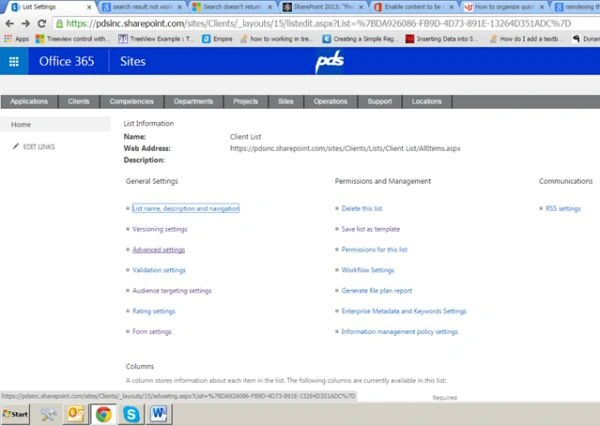Open RSS settings under Communications
Screen dimensions: 600x426
click(563, 208)
